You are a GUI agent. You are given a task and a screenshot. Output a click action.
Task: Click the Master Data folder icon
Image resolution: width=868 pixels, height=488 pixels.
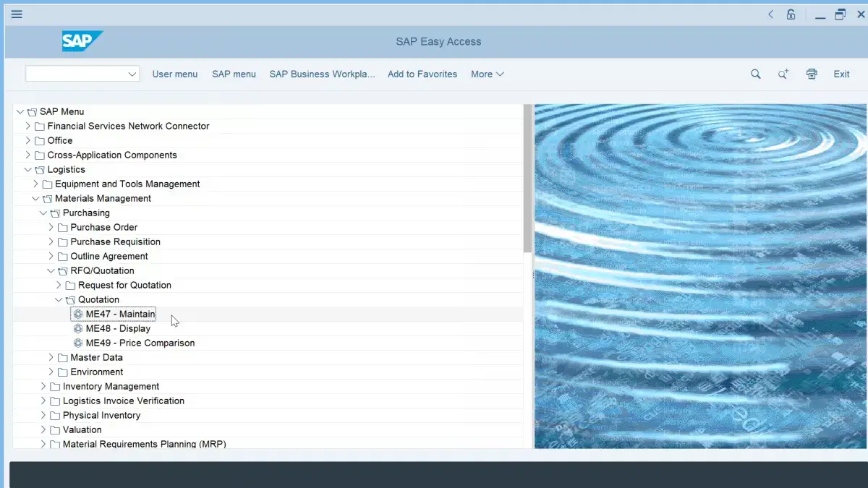(63, 357)
